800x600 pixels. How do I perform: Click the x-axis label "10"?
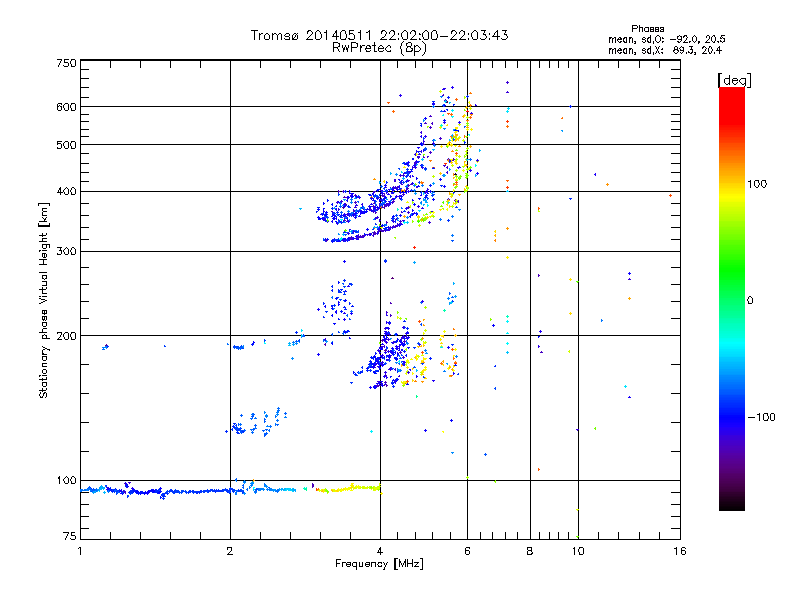click(578, 551)
